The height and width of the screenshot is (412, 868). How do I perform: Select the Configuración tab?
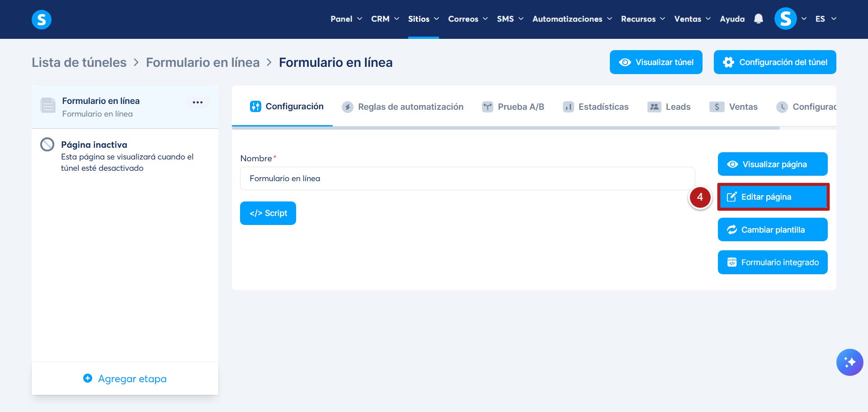[x=287, y=107]
